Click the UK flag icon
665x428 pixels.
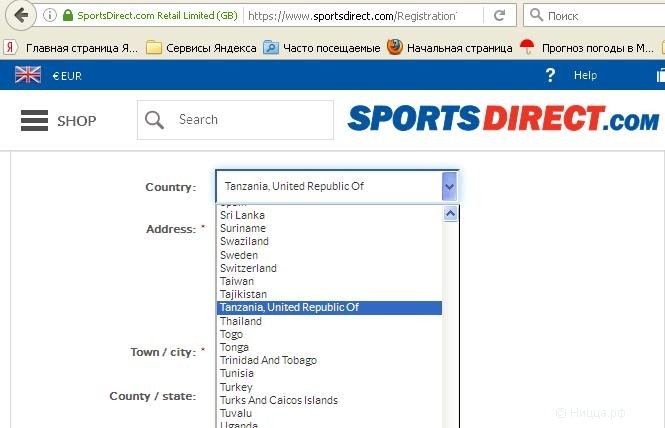coord(28,75)
